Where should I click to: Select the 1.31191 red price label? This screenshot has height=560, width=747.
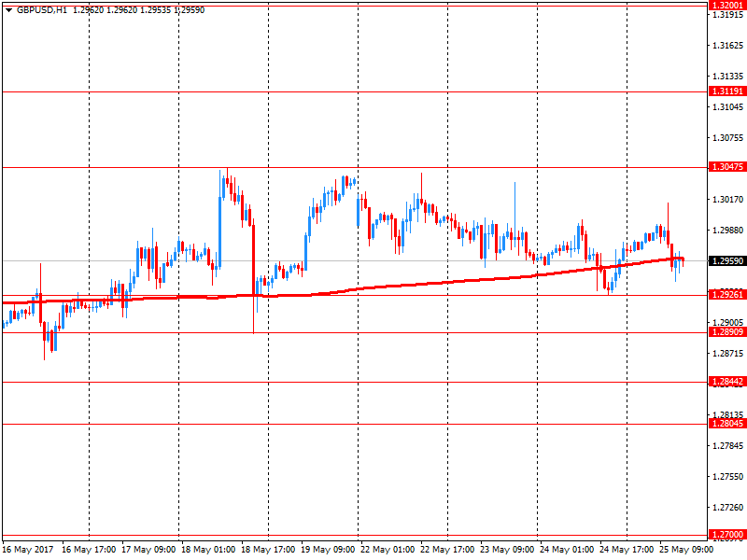click(x=727, y=91)
